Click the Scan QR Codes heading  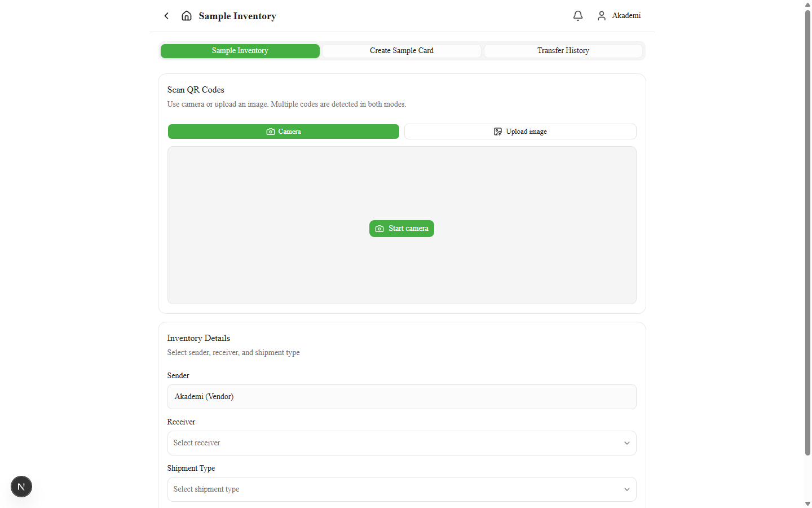pos(196,90)
